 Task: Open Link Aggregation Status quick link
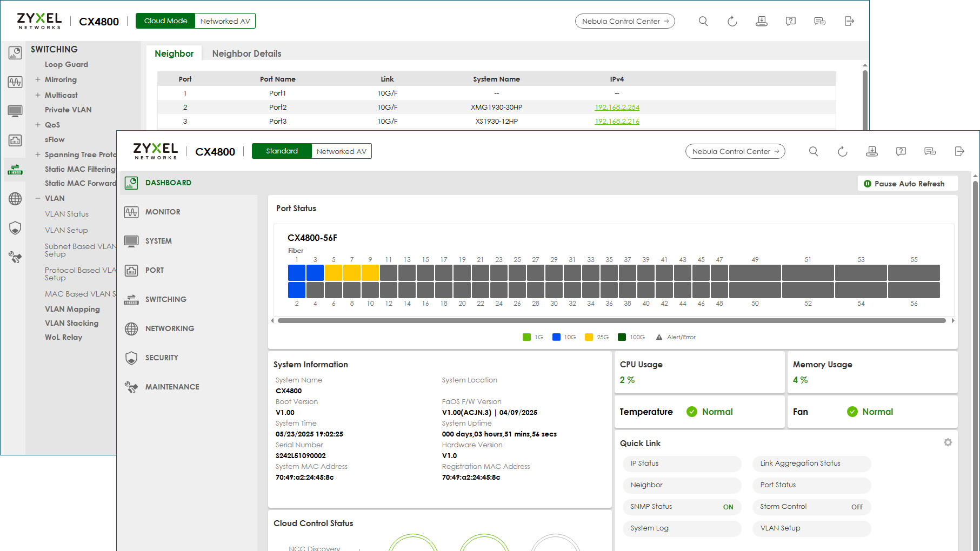[811, 463]
